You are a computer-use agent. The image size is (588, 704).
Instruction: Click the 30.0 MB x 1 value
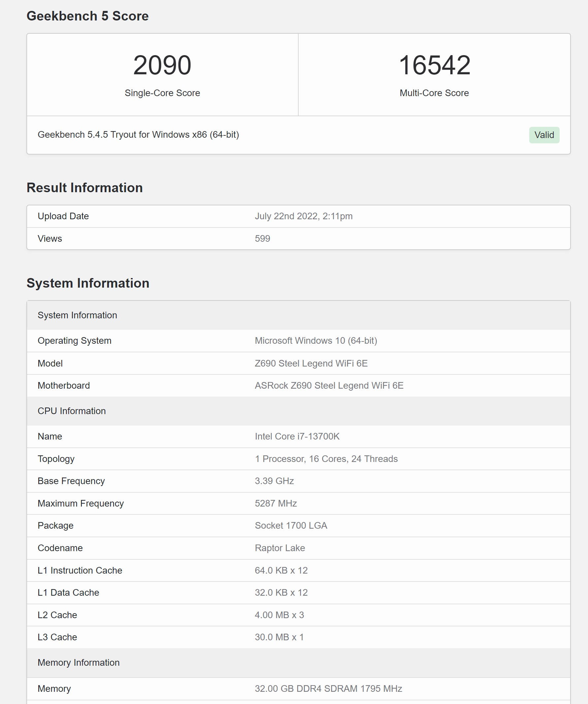(279, 637)
